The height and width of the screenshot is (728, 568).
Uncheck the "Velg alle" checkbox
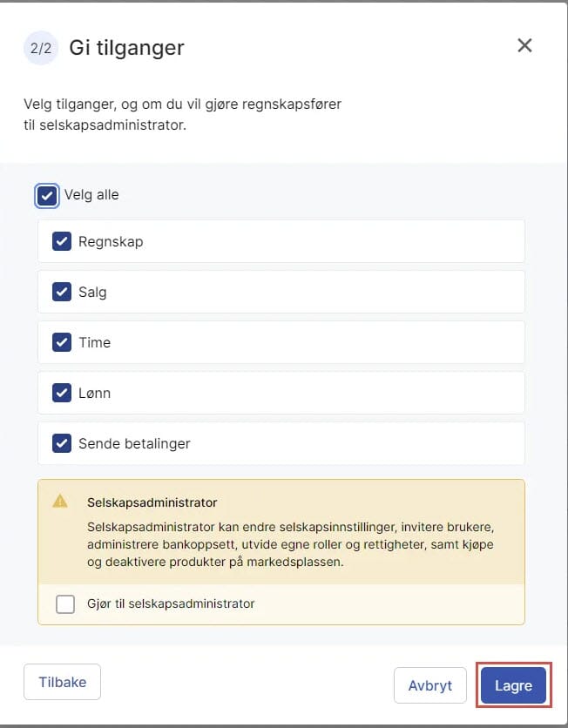[47, 195]
